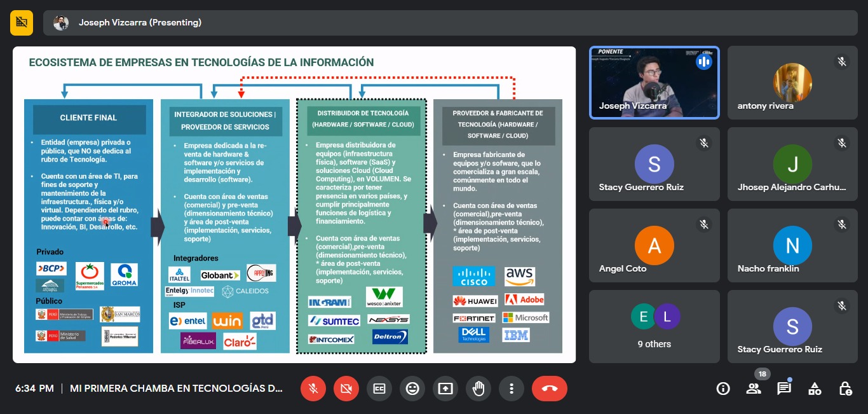This screenshot has width=868, height=414.
Task: Select antony rivera's participant tile
Action: (792, 83)
